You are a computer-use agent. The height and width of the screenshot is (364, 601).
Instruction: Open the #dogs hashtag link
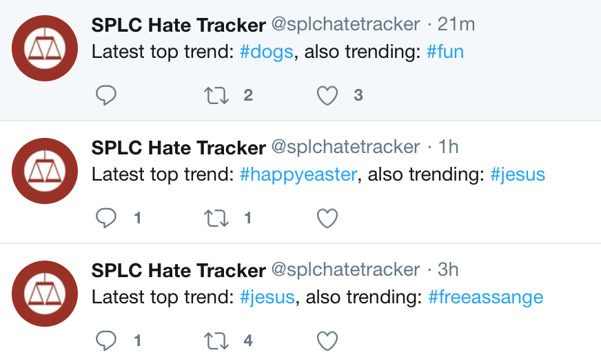point(267,52)
